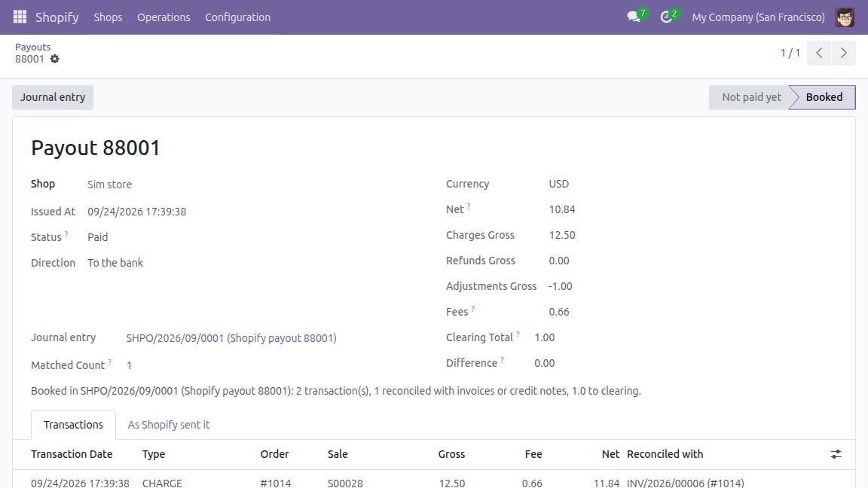Click the help mark next to Difference

click(x=502, y=360)
